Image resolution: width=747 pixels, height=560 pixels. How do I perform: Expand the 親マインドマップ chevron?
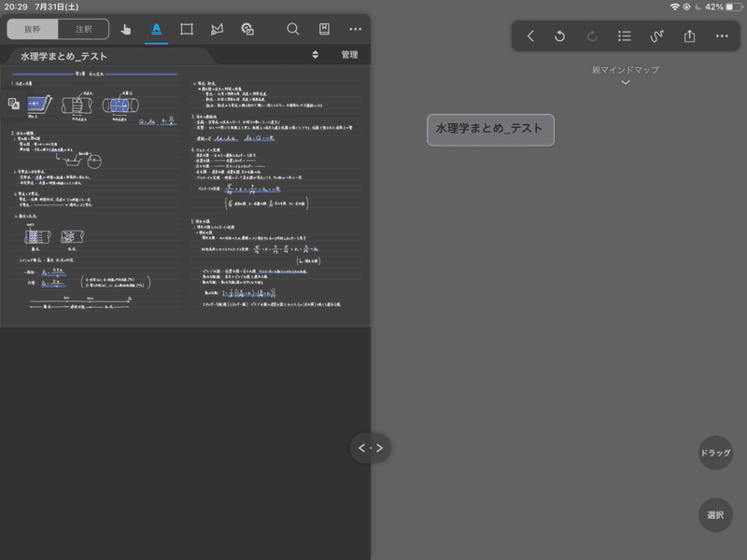click(x=625, y=82)
